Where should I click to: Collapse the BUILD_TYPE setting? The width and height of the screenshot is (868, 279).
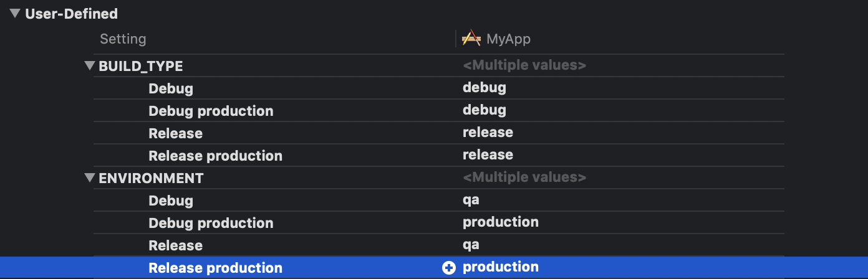click(90, 66)
